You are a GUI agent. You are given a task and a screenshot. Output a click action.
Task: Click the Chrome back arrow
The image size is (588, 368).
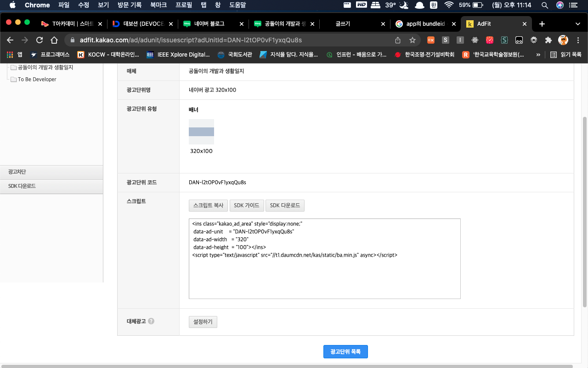click(x=10, y=40)
